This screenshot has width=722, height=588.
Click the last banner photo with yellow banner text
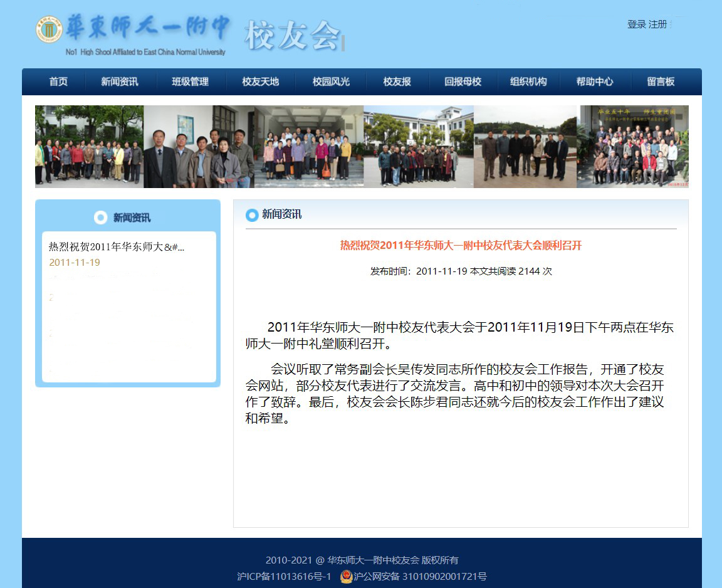[632, 147]
